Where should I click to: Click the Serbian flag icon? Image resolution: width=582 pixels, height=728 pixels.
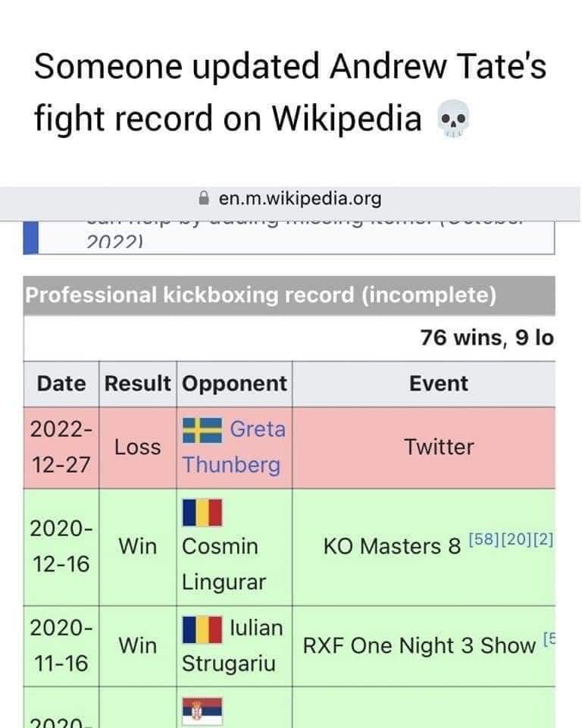tap(202, 711)
